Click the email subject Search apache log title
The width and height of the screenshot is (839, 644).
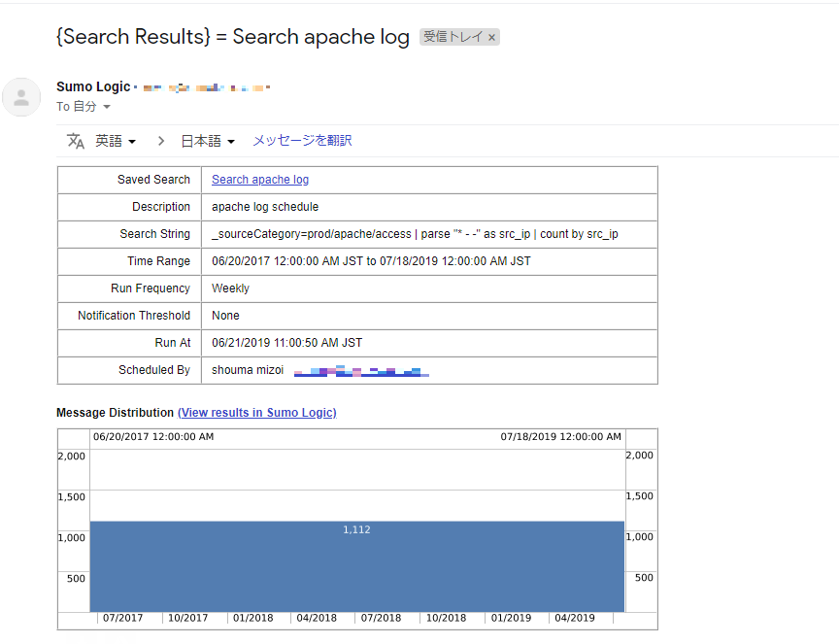(x=233, y=37)
